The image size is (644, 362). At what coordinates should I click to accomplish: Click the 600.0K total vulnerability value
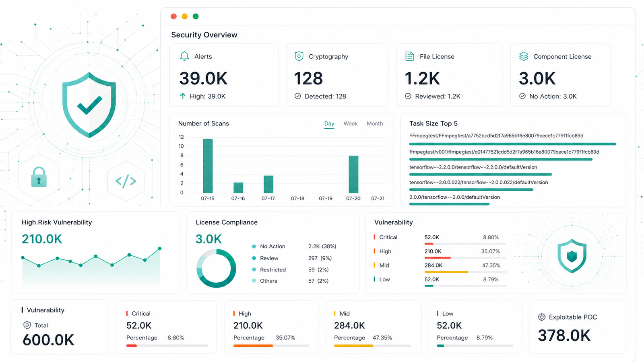(x=48, y=340)
